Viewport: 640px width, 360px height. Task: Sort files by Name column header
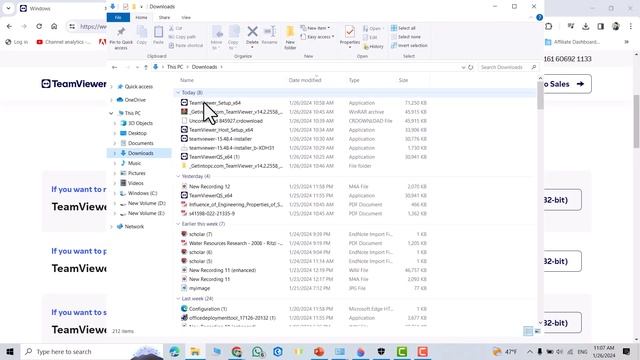(x=187, y=80)
